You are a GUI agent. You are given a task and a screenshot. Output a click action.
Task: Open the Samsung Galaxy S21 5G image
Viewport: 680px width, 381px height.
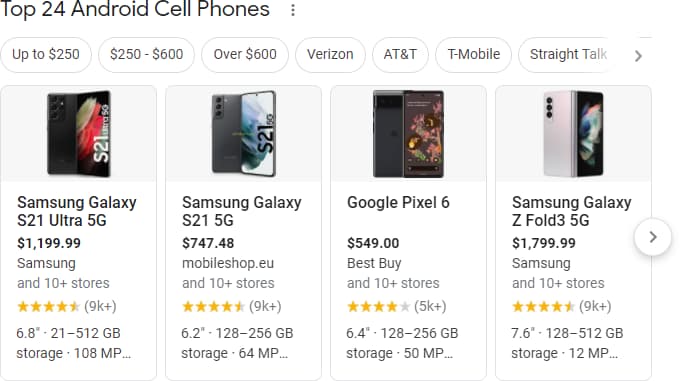point(244,134)
